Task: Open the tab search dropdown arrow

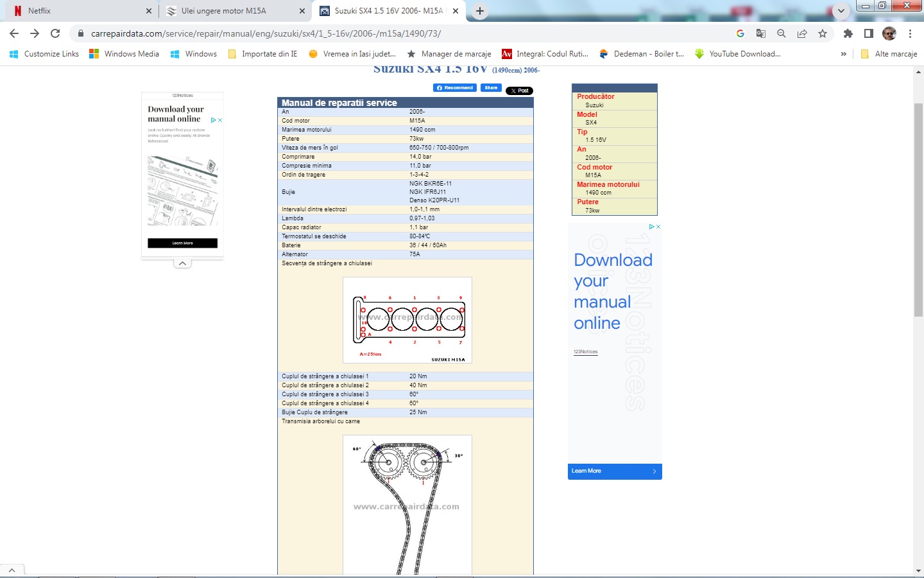Action: click(x=841, y=11)
